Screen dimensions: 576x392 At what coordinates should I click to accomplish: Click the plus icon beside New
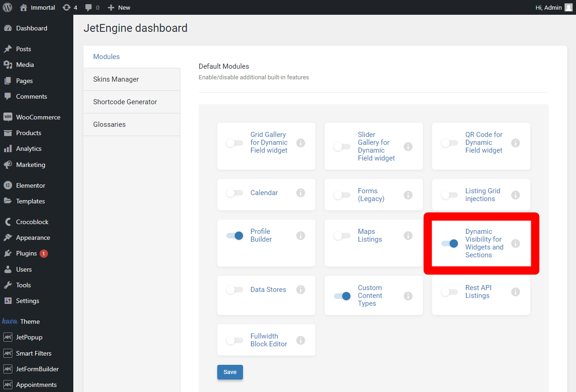pyautogui.click(x=111, y=7)
